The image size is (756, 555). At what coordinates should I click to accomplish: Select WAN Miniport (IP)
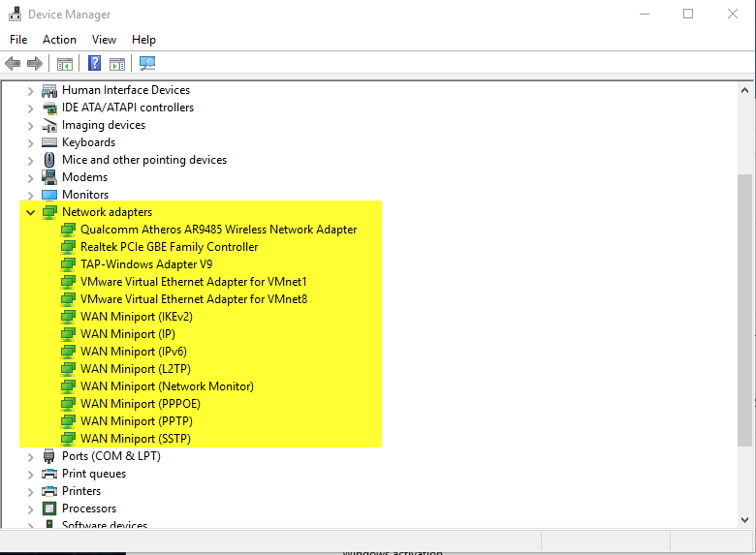point(128,334)
